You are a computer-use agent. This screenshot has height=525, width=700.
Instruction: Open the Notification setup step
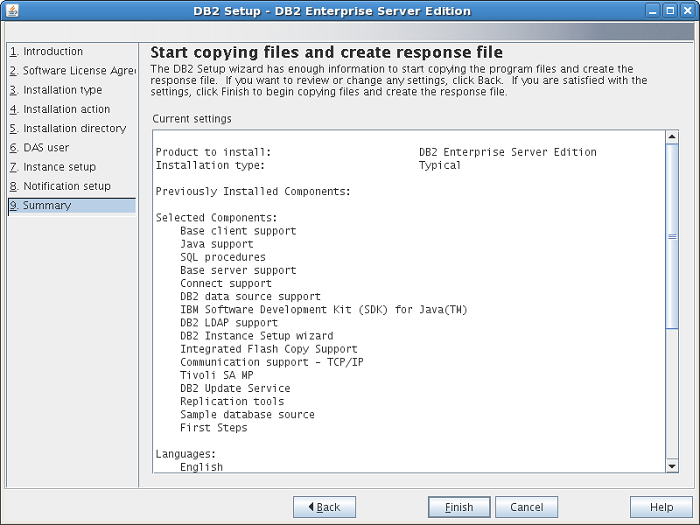60,186
